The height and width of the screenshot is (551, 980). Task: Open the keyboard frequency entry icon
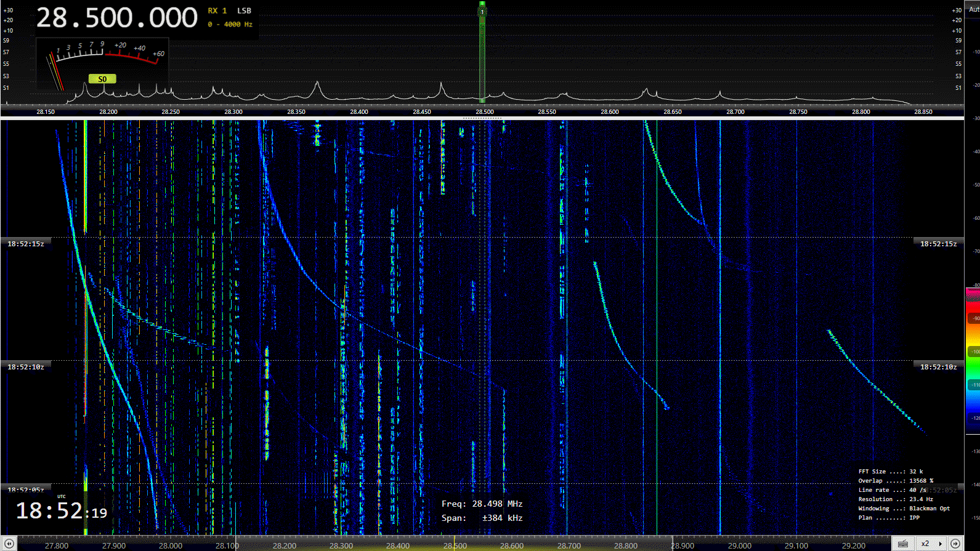[x=902, y=544]
